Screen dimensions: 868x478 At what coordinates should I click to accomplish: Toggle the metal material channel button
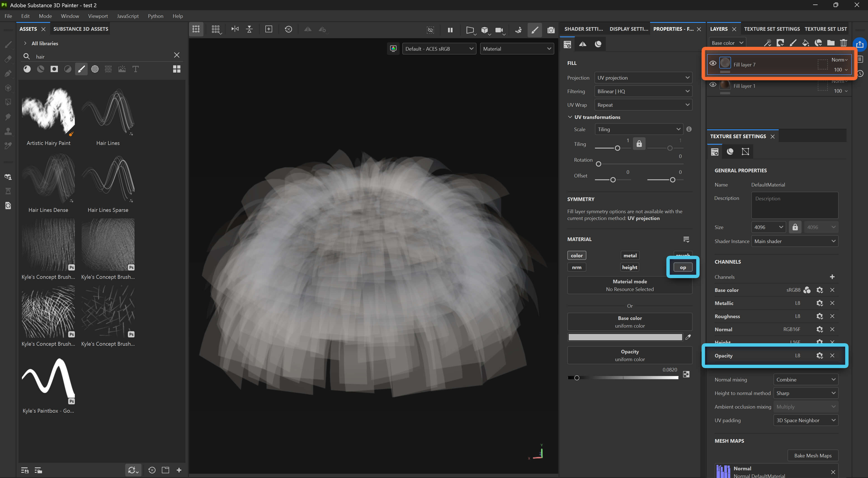(630, 256)
